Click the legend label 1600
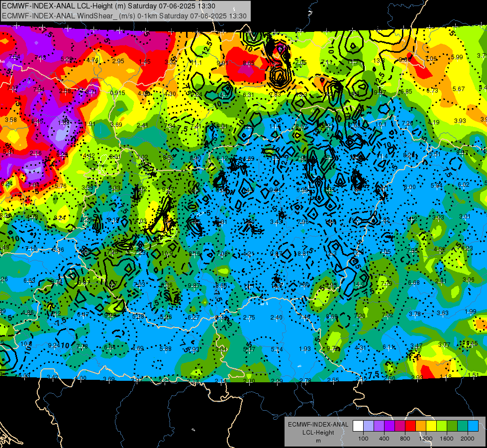Image resolution: width=487 pixels, height=448 pixels. [x=447, y=439]
